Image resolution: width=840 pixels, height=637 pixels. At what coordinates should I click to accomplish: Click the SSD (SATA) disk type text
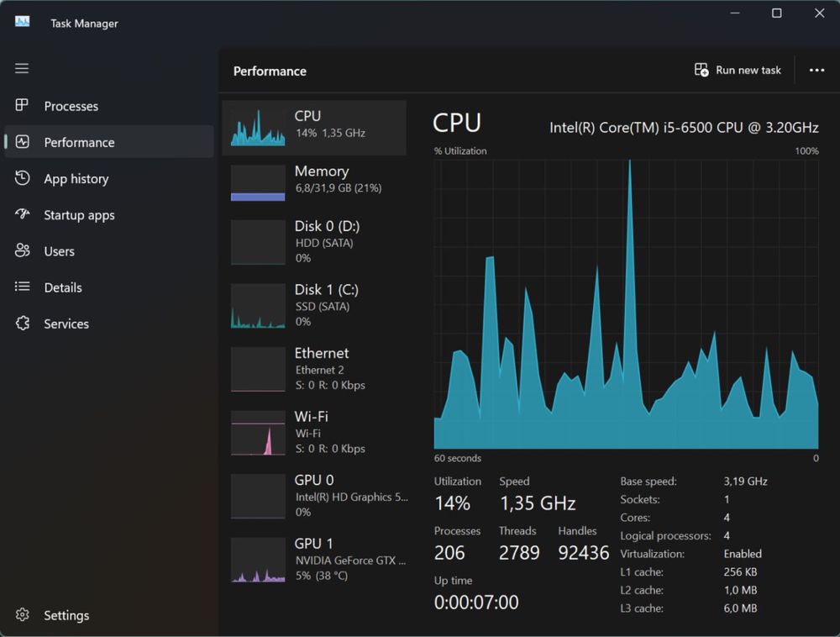tap(323, 307)
